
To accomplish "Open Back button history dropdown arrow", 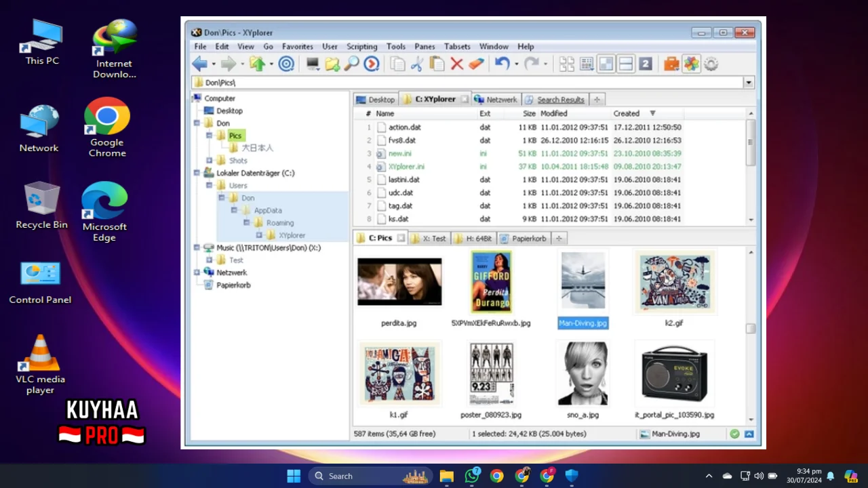I will (214, 64).
